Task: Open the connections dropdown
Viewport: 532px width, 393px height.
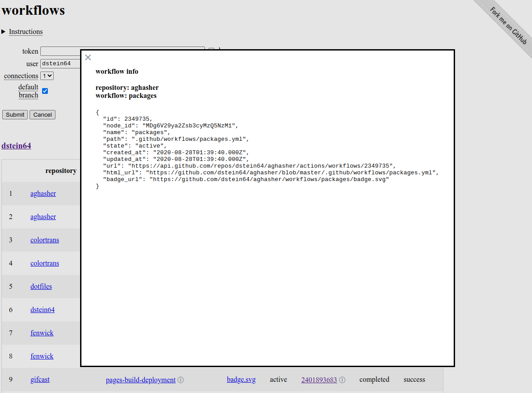Action: (x=47, y=76)
